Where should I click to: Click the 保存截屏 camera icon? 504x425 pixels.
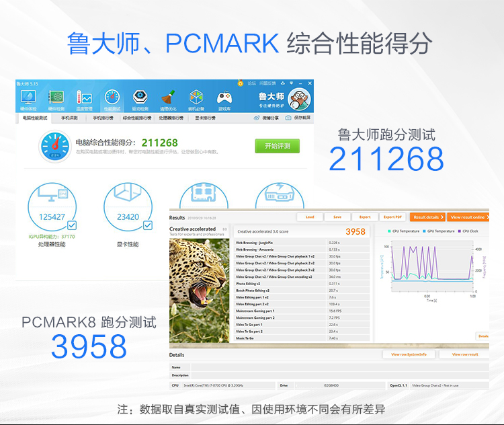click(288, 118)
